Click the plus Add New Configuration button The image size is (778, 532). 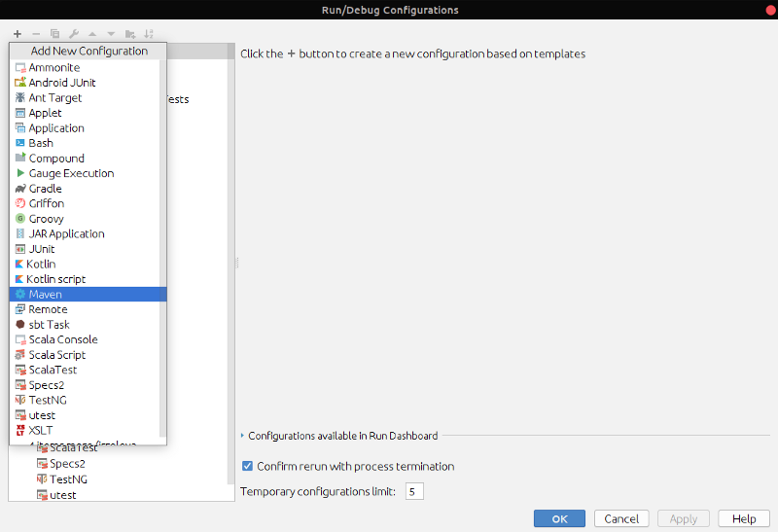click(18, 34)
